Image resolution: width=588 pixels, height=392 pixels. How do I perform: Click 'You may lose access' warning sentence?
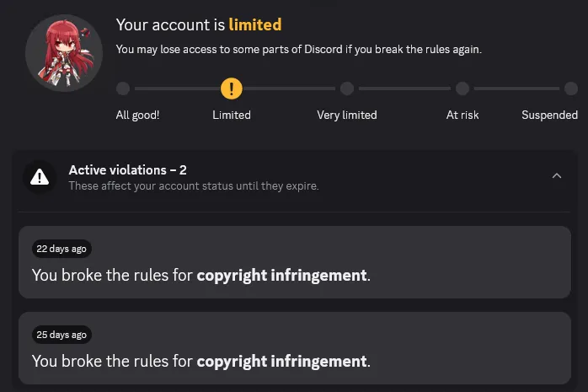pyautogui.click(x=298, y=50)
